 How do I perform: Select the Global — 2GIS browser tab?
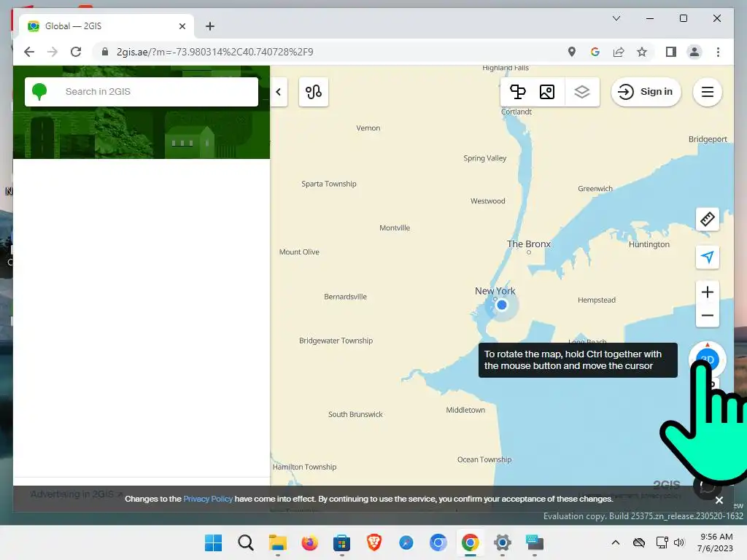coord(107,26)
